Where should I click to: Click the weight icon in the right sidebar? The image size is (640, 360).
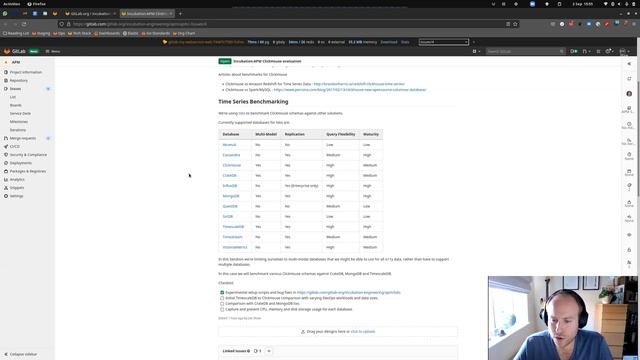click(x=629, y=202)
